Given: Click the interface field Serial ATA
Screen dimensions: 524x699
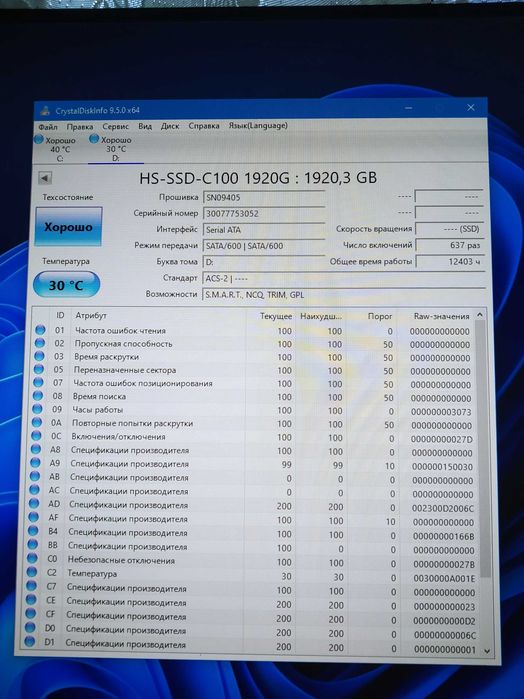Looking at the screenshot, I should [x=264, y=230].
